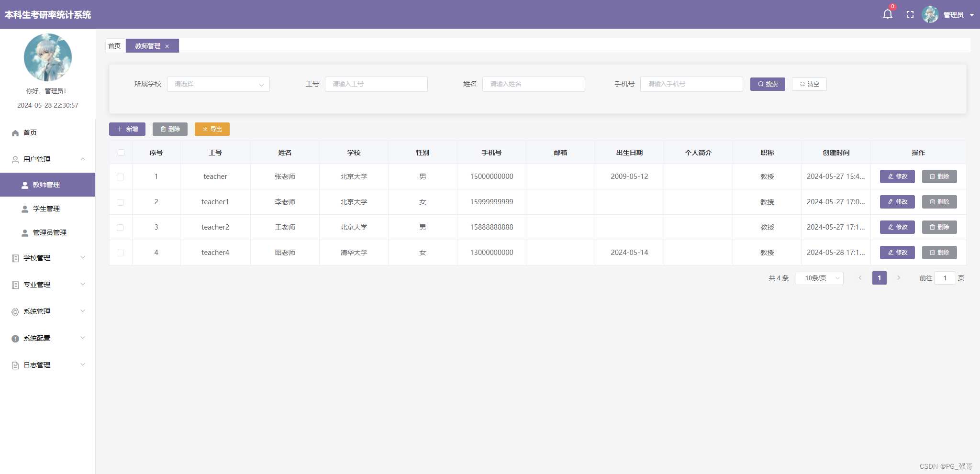The height and width of the screenshot is (474, 980).
Task: Click the 管理员管理 person icon
Action: point(25,233)
